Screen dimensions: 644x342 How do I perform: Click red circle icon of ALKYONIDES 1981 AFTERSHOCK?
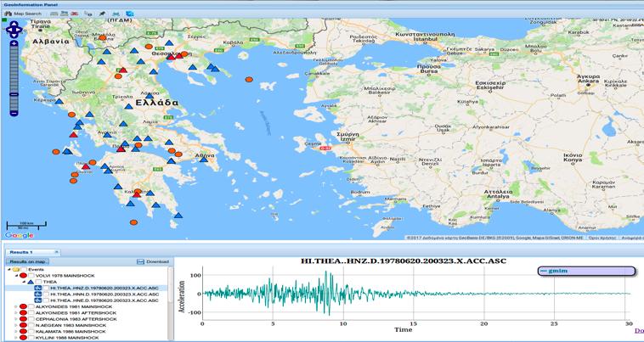pyautogui.click(x=24, y=313)
